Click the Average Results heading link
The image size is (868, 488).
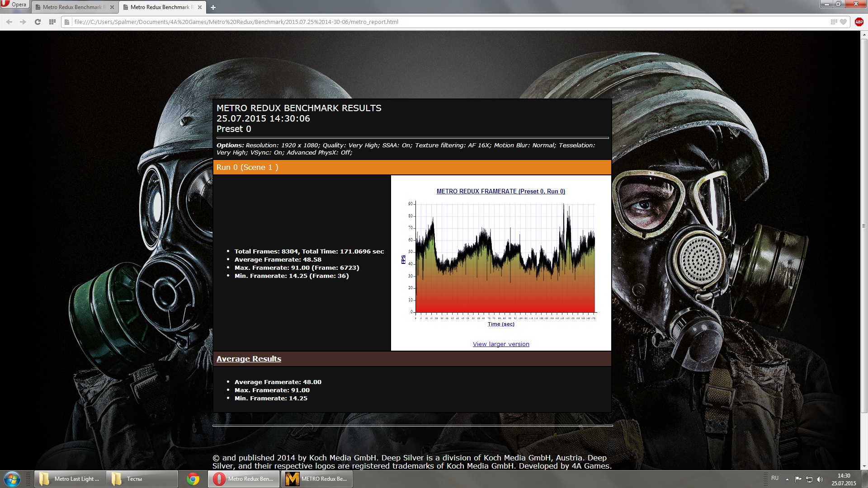(249, 359)
